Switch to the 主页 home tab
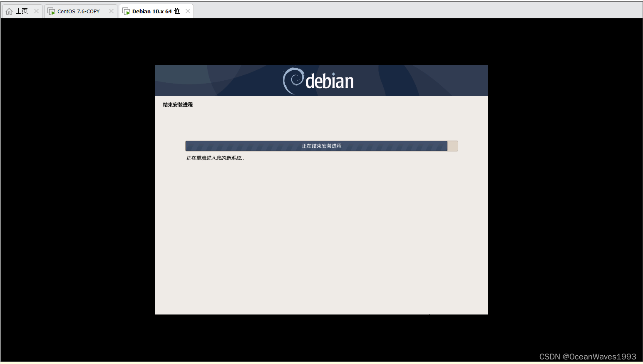The image size is (643, 364). tap(22, 11)
